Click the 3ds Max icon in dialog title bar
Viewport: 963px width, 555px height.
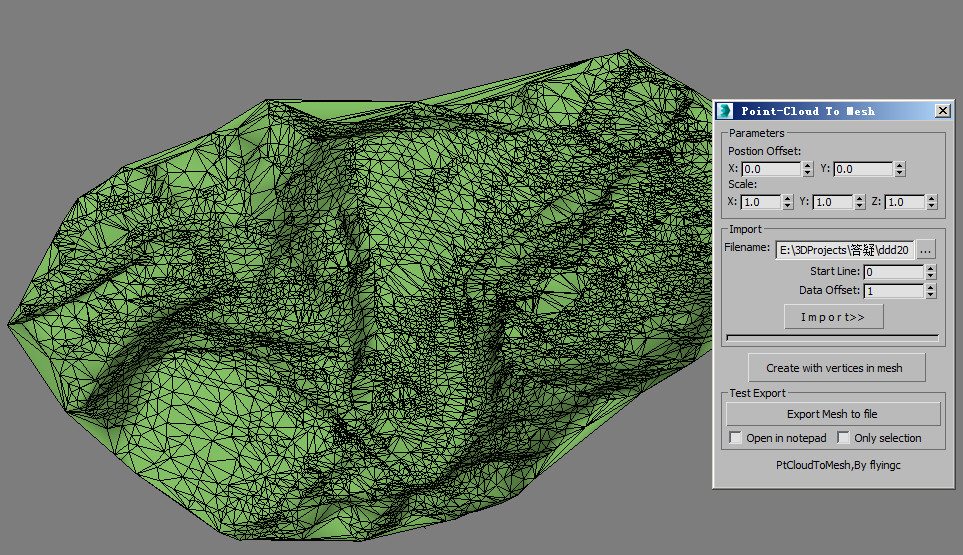click(x=725, y=111)
